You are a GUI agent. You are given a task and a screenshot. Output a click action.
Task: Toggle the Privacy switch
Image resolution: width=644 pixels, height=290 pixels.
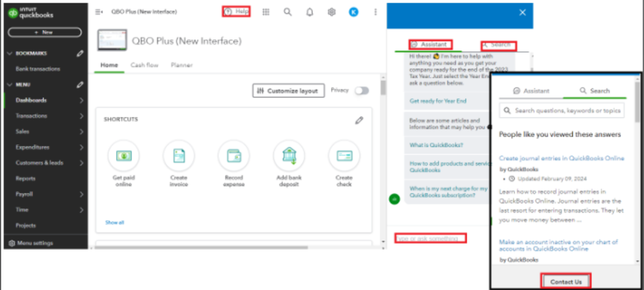[x=362, y=91]
